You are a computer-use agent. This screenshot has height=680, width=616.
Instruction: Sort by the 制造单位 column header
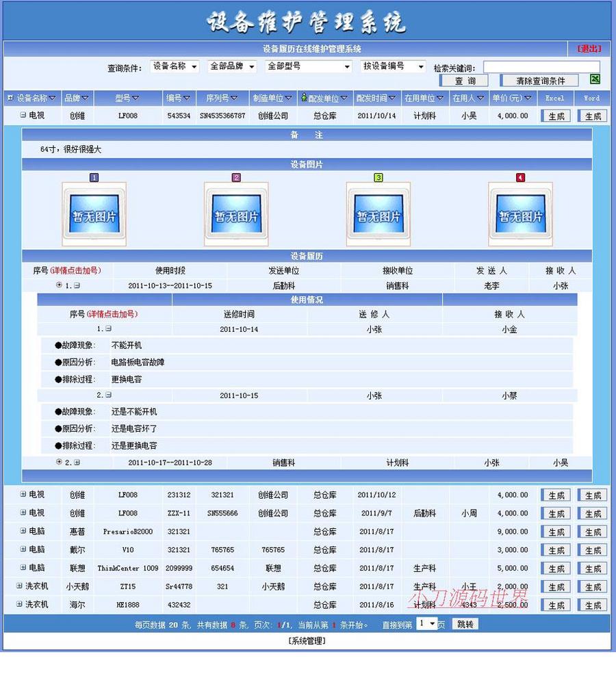point(273,99)
